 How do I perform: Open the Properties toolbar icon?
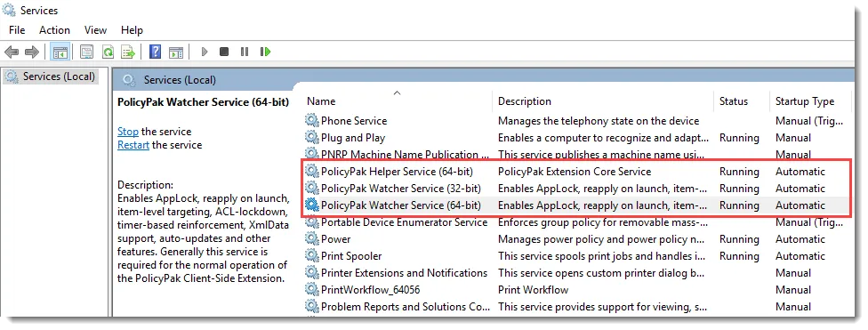click(87, 52)
